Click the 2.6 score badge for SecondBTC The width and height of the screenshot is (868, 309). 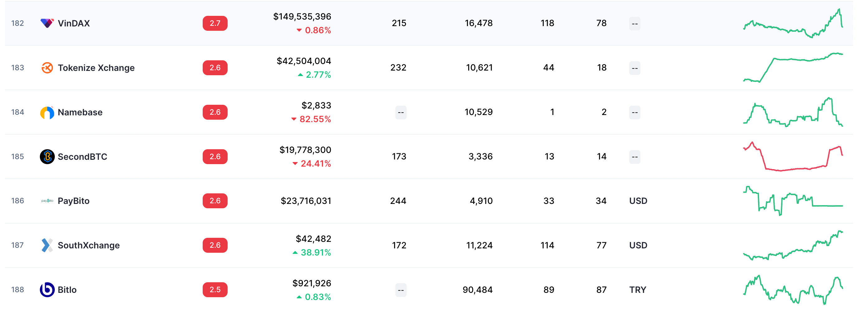point(215,156)
